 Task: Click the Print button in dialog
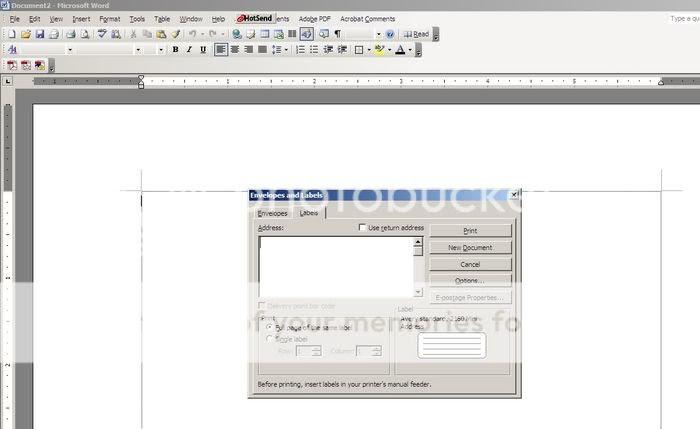pyautogui.click(x=470, y=231)
